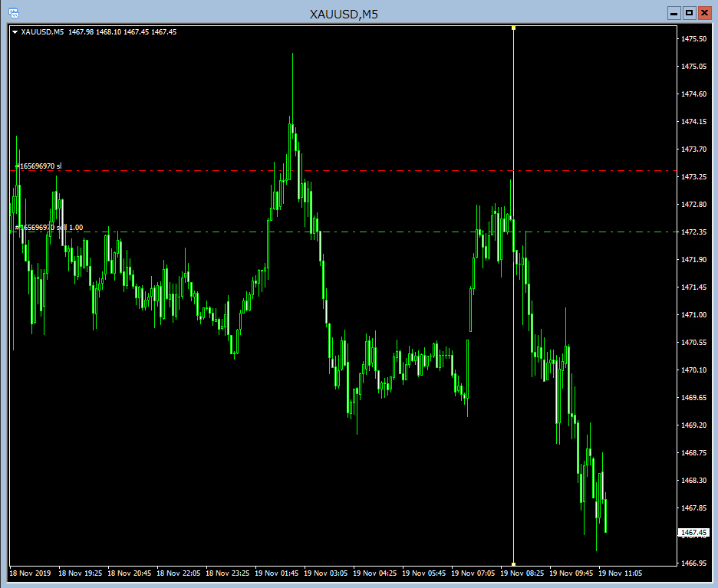
Task: Click the 1466.95 price scale label
Action: point(693,563)
